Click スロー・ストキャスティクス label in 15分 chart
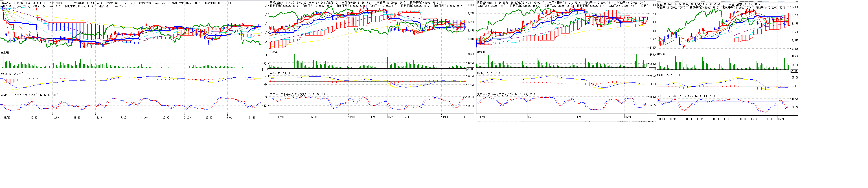Screen dimensions: 868x188 tap(298, 94)
